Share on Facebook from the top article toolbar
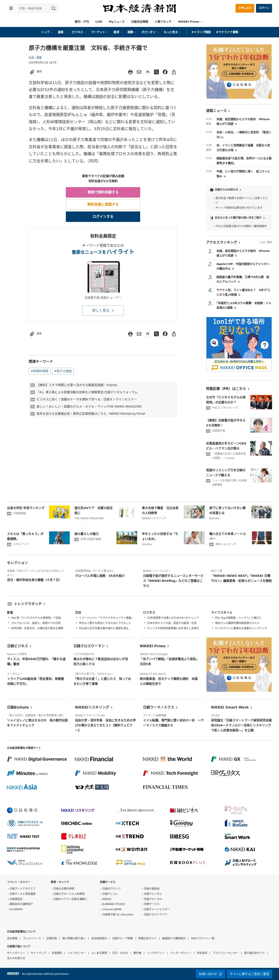Screen dimensions: 279x980 [165, 72]
